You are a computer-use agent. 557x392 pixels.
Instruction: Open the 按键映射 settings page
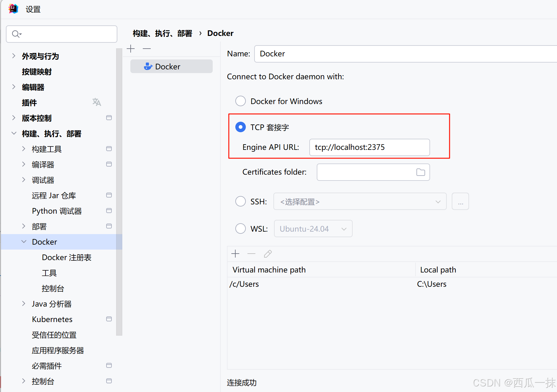click(x=37, y=72)
